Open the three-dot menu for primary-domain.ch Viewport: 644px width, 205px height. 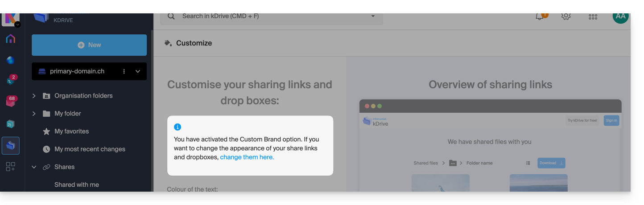coord(124,71)
